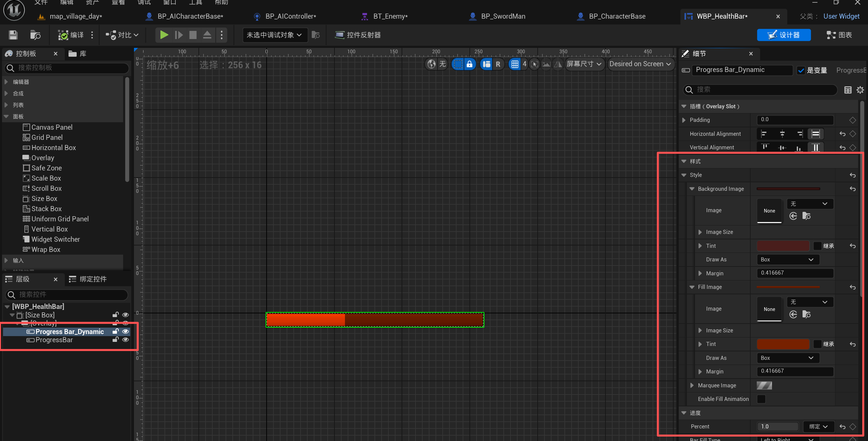The width and height of the screenshot is (868, 441).
Task: Toggle the viewport grid snapping icon
Action: click(x=515, y=64)
